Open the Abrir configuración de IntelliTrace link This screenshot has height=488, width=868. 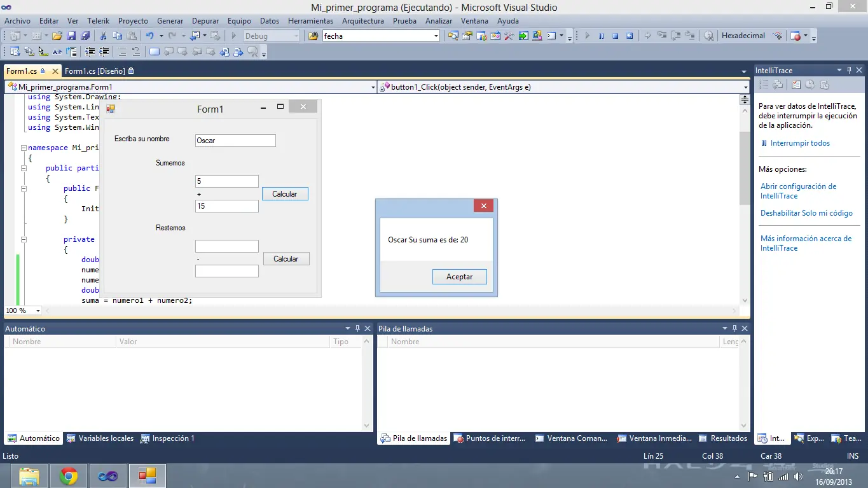point(799,191)
